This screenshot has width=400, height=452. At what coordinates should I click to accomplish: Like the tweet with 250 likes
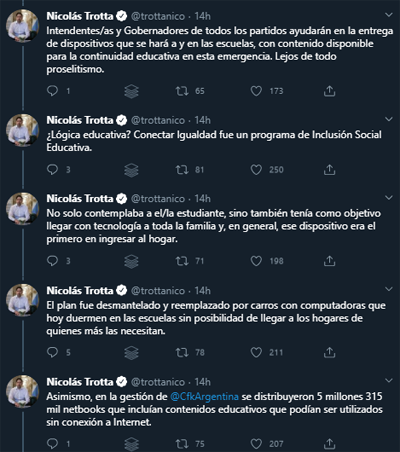256,170
